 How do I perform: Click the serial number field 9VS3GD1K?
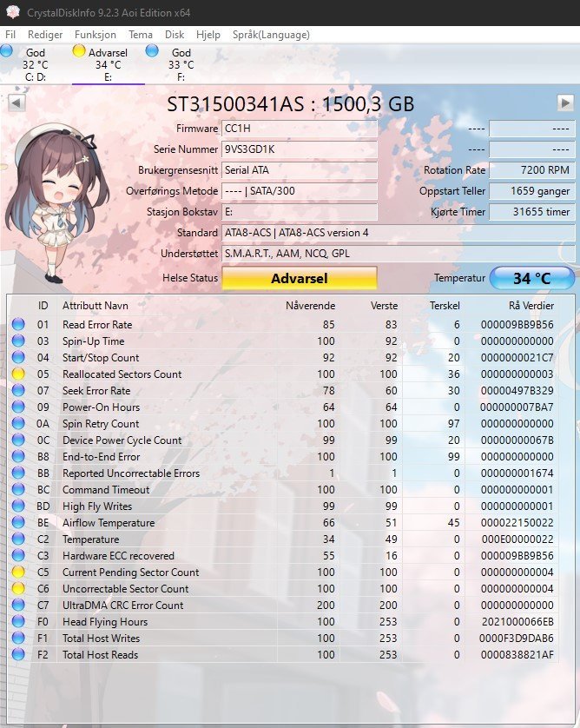[300, 149]
